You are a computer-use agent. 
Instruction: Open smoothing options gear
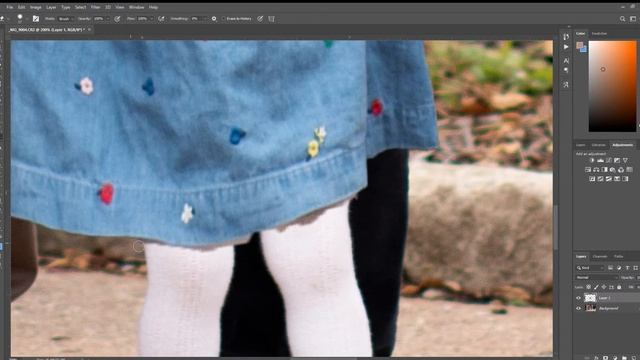[x=214, y=19]
